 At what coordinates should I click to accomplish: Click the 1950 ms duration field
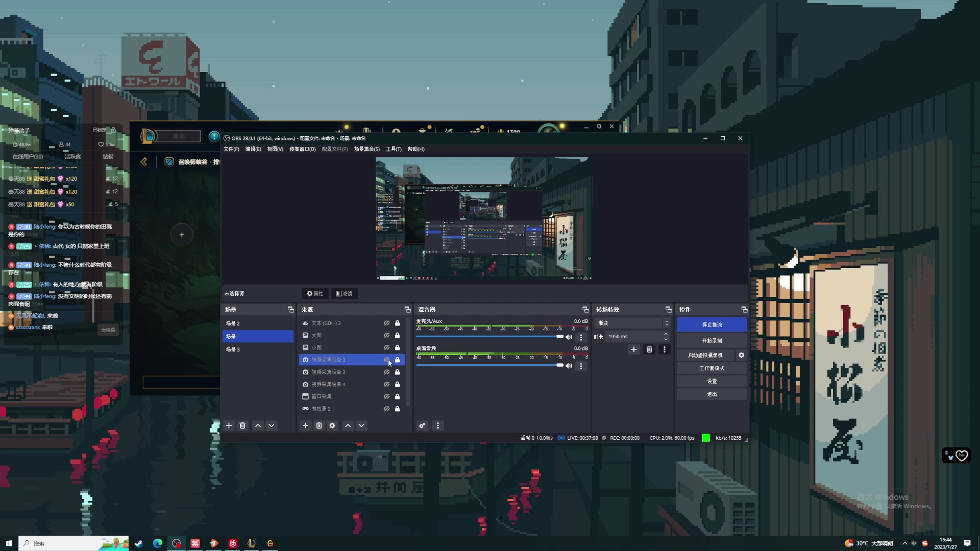pos(634,337)
